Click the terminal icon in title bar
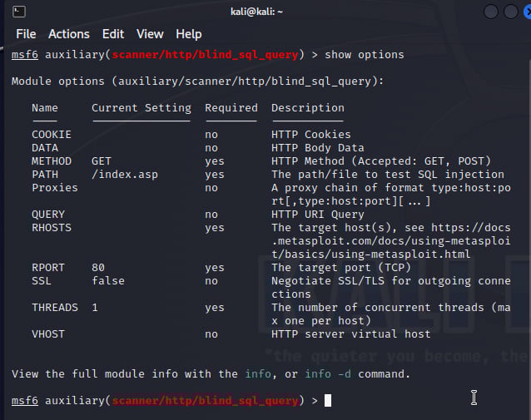This screenshot has height=420, width=531. pos(20,12)
